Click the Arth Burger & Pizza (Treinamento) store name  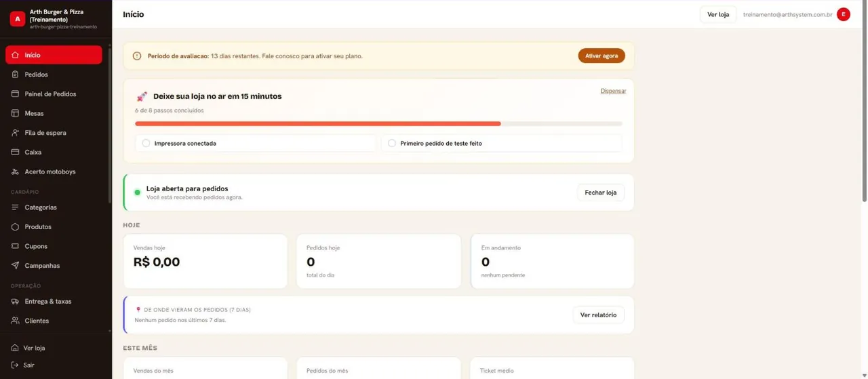[56, 16]
